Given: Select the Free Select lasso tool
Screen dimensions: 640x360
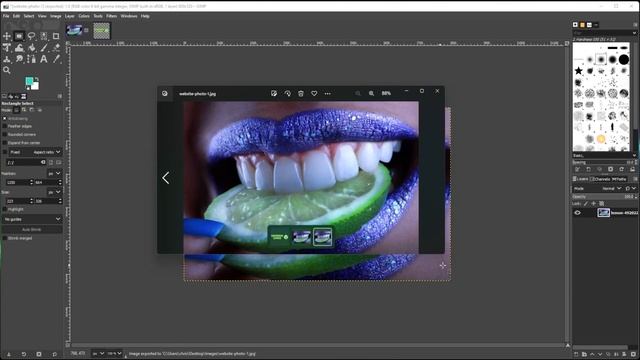Looking at the screenshot, I should coord(31,36).
